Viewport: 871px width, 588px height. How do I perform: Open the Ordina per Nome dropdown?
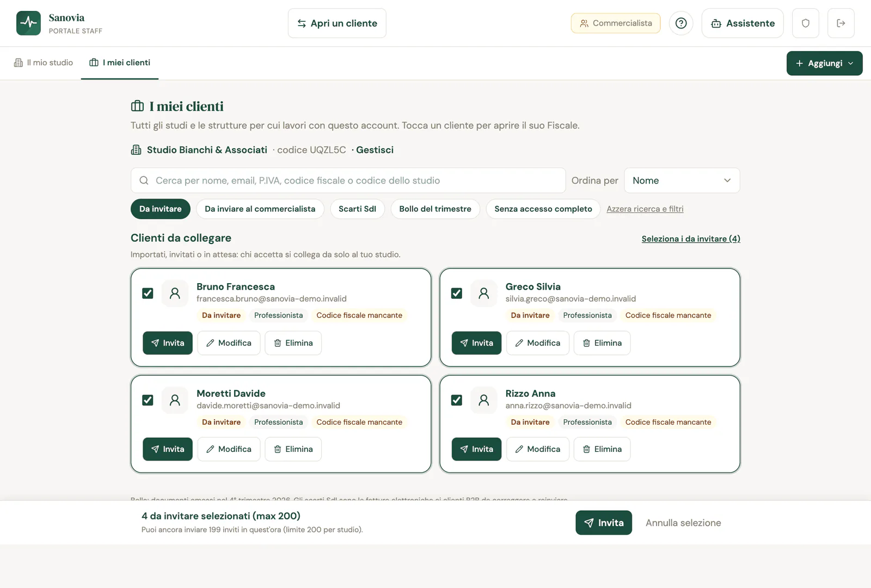click(x=682, y=180)
